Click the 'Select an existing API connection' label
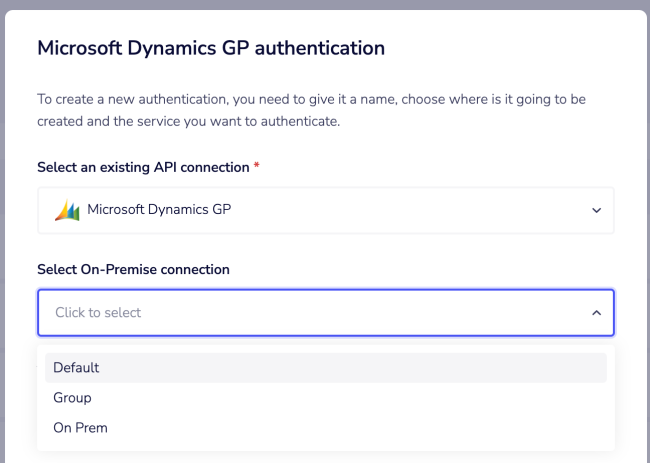Screen dimensions: 650x463 (x=143, y=165)
